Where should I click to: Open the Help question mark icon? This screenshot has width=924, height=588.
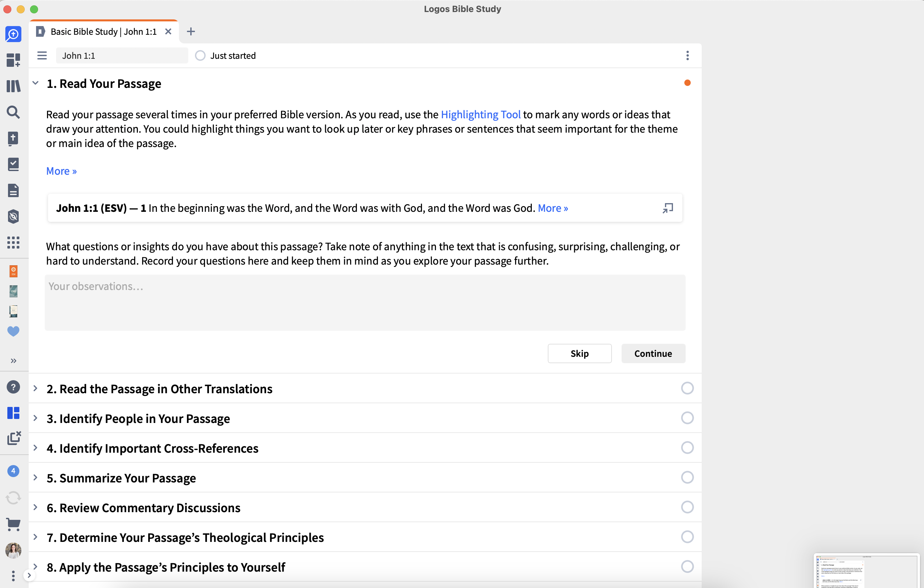pos(13,387)
